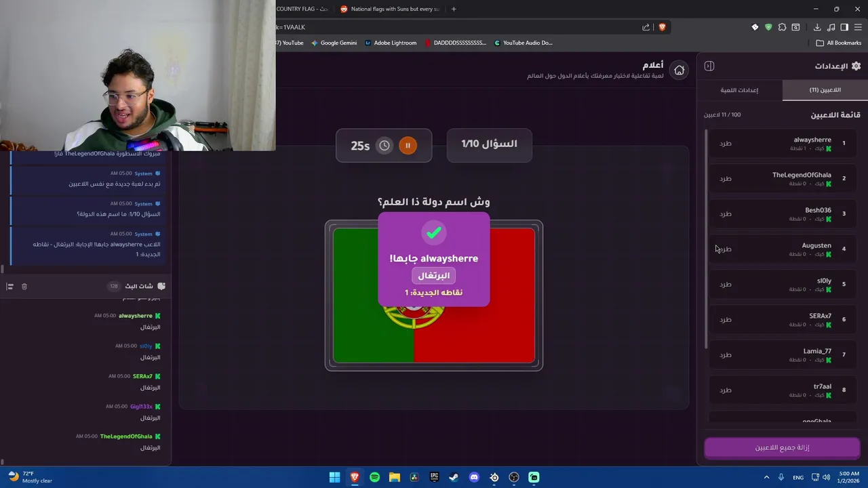Screen dimensions: 868x488
Task: Show hidden system tray icons
Action: [766, 477]
